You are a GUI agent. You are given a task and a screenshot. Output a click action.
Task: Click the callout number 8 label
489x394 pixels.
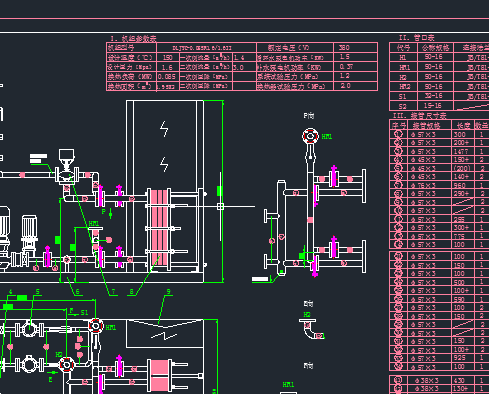[131, 292]
